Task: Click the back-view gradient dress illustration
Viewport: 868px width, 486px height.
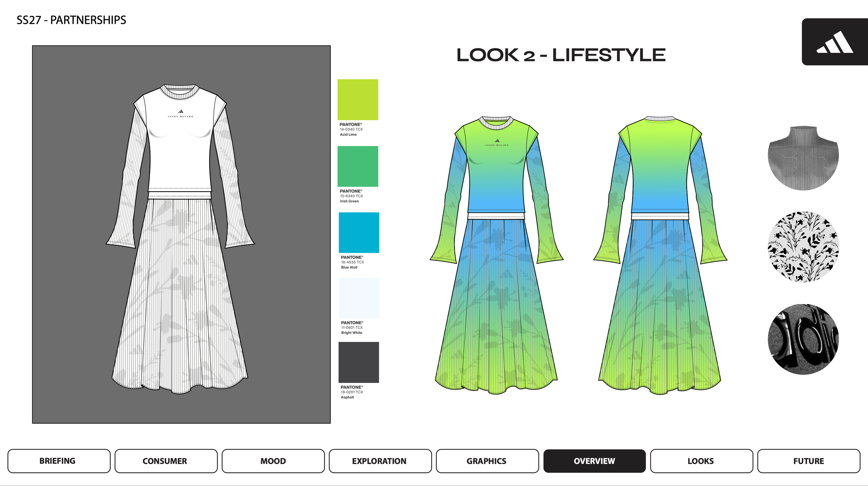Action: (660, 264)
